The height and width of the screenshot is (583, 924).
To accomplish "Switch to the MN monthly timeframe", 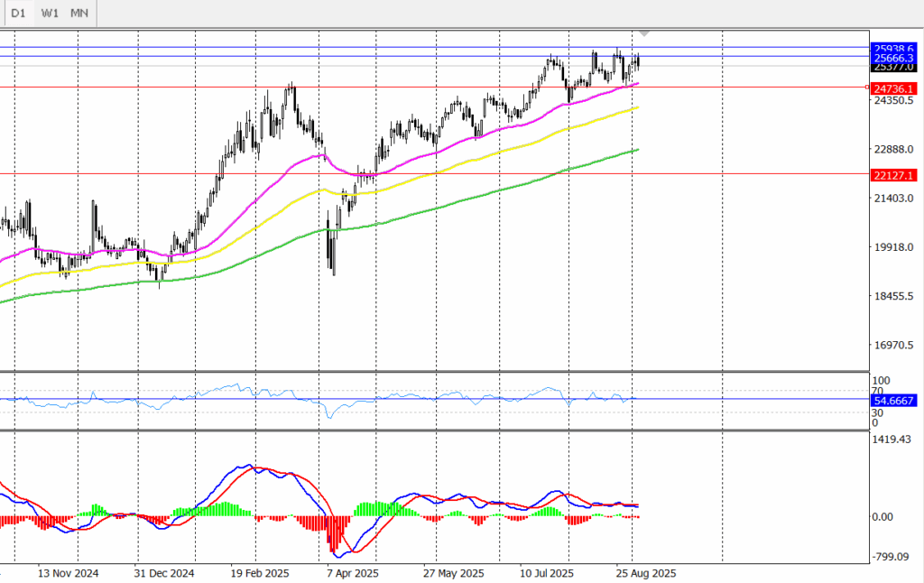I will tap(79, 13).
